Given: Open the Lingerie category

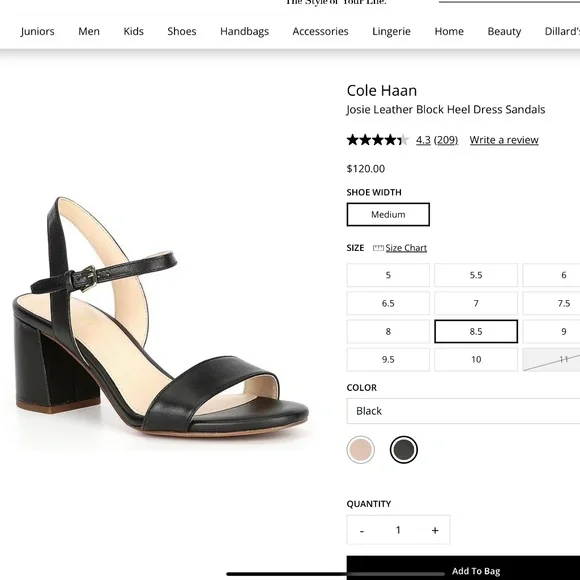Looking at the screenshot, I should (391, 31).
